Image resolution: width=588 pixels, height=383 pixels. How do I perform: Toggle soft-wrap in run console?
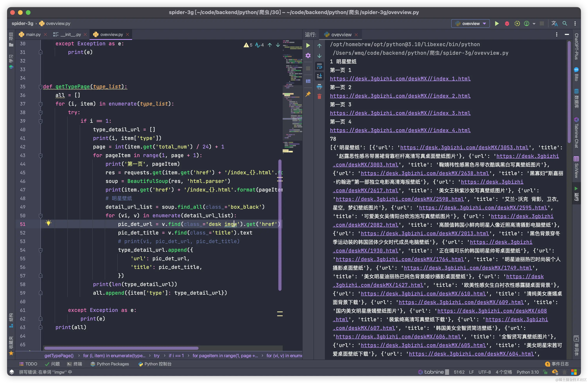(319, 66)
